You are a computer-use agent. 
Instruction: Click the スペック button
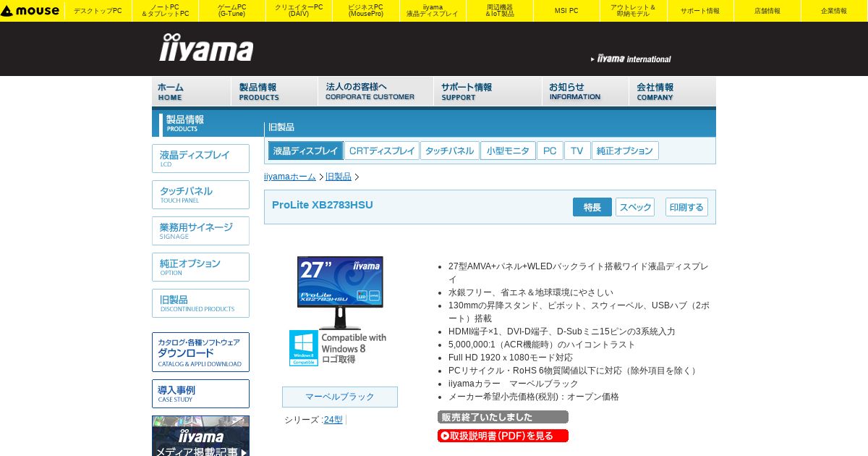point(635,207)
